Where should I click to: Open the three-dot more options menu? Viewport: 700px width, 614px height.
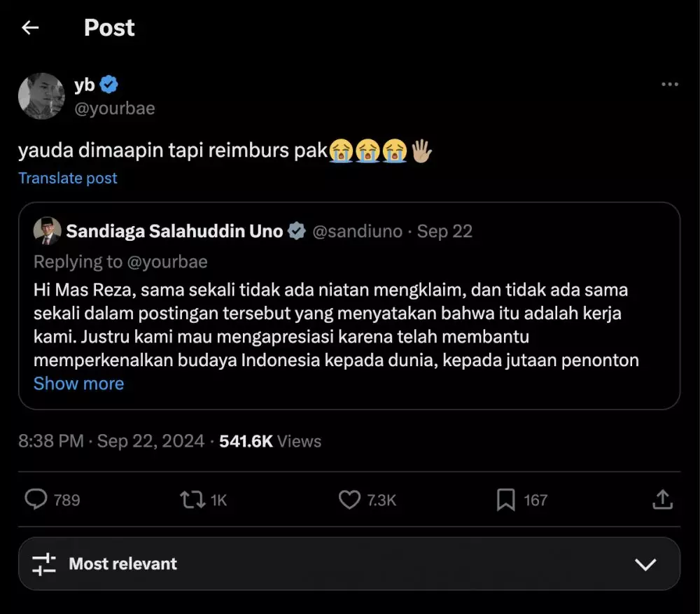point(670,85)
